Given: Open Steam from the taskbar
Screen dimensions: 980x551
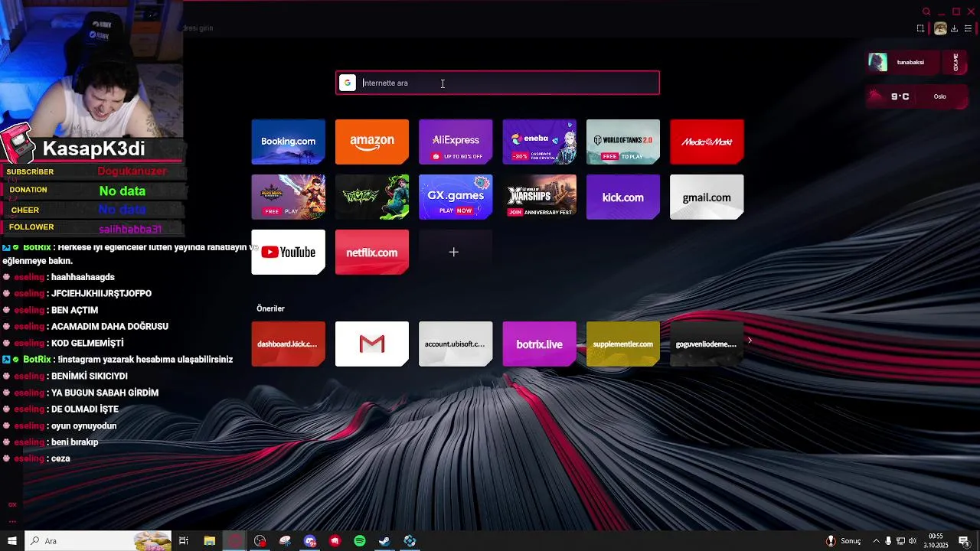Looking at the screenshot, I should [x=384, y=541].
